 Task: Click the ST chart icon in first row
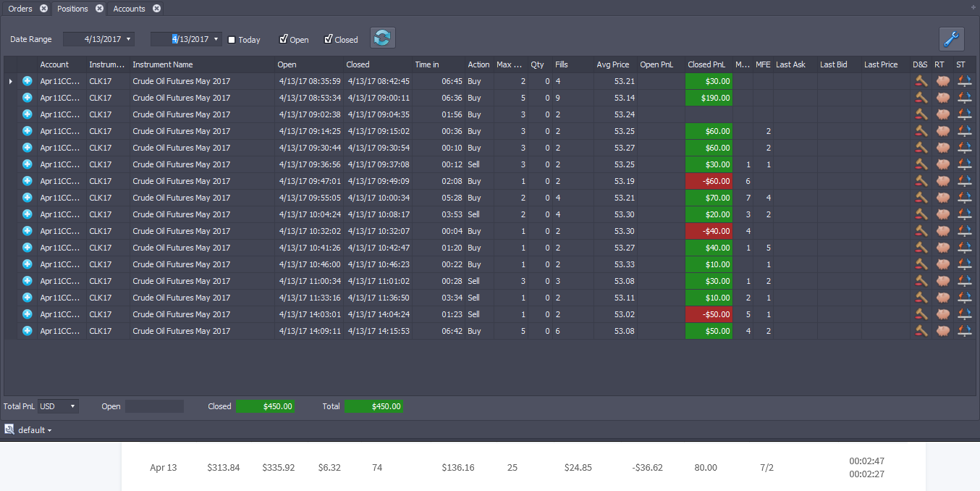click(x=963, y=81)
